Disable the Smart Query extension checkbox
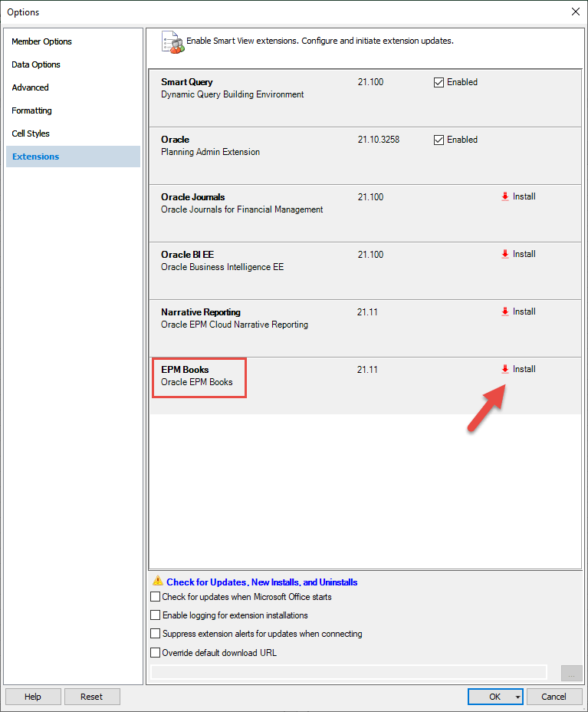Image resolution: width=588 pixels, height=712 pixels. coord(439,83)
